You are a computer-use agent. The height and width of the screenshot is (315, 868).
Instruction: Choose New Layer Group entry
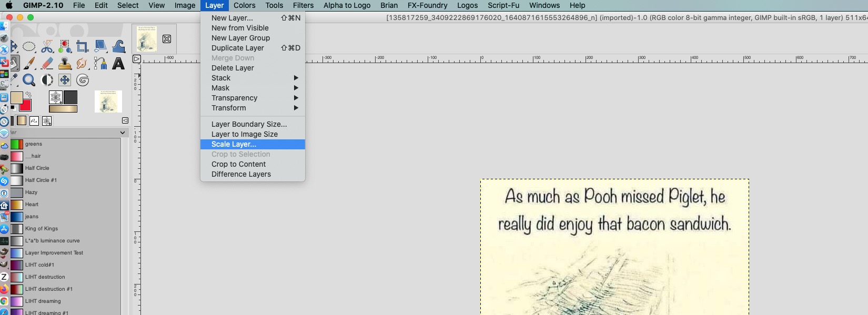point(253,38)
